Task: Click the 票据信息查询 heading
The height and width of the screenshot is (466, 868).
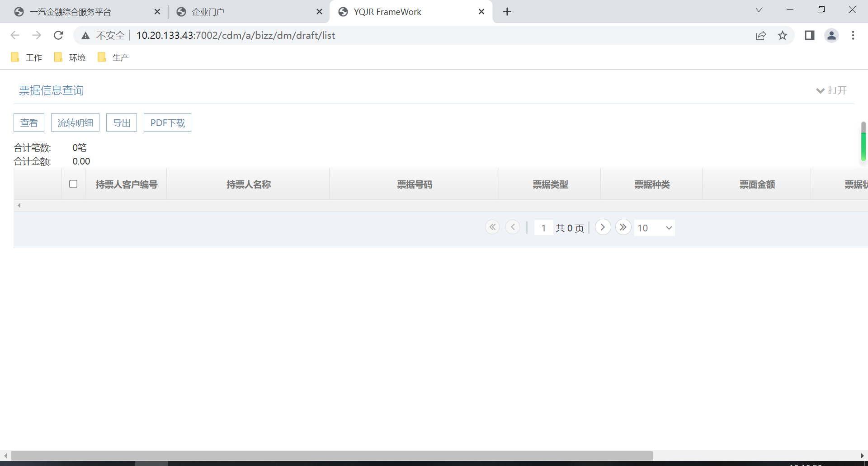Action: point(51,90)
